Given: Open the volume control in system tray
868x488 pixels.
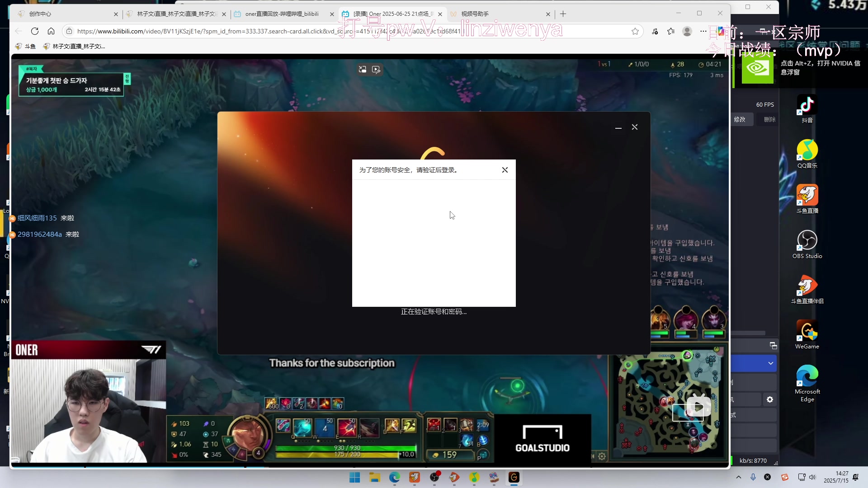Looking at the screenshot, I should (x=812, y=477).
